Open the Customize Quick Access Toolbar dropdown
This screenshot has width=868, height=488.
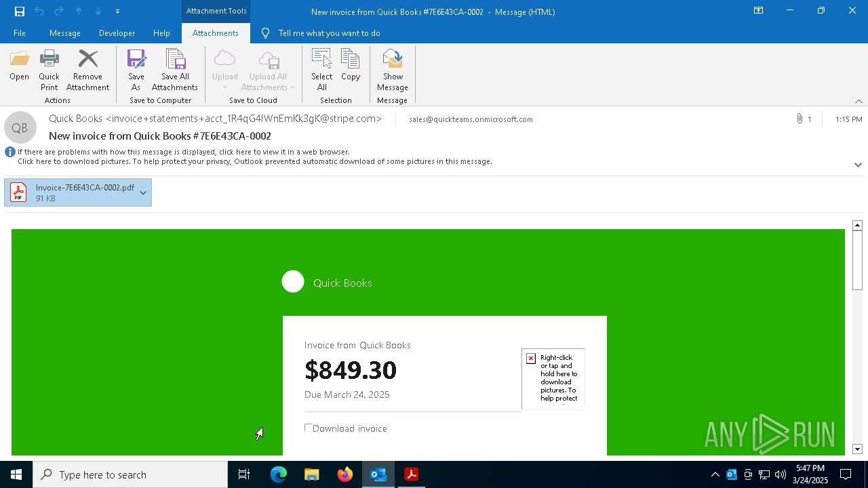117,12
